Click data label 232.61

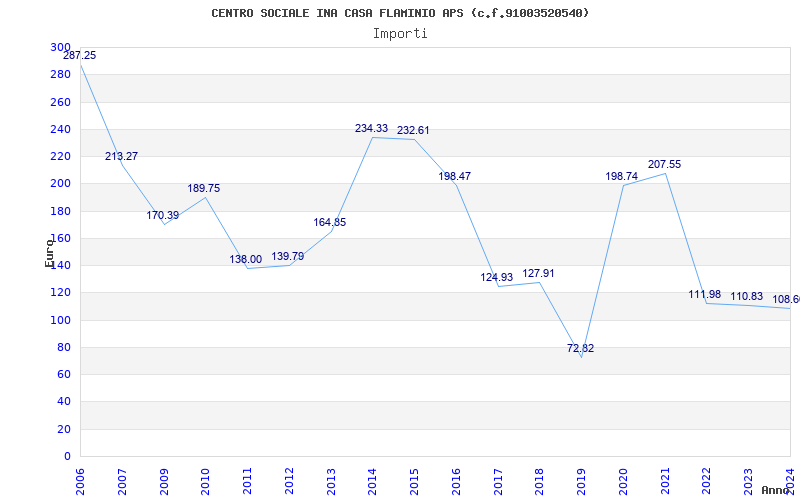[x=413, y=131]
